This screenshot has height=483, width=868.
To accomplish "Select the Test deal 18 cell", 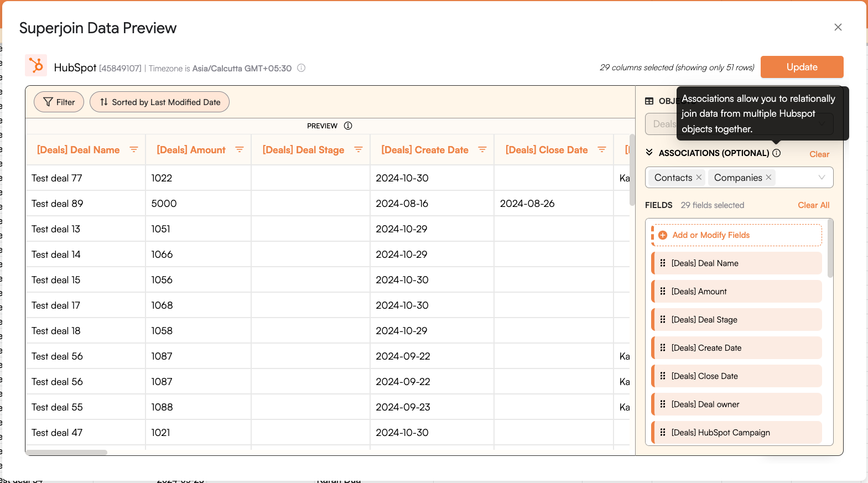I will point(85,331).
